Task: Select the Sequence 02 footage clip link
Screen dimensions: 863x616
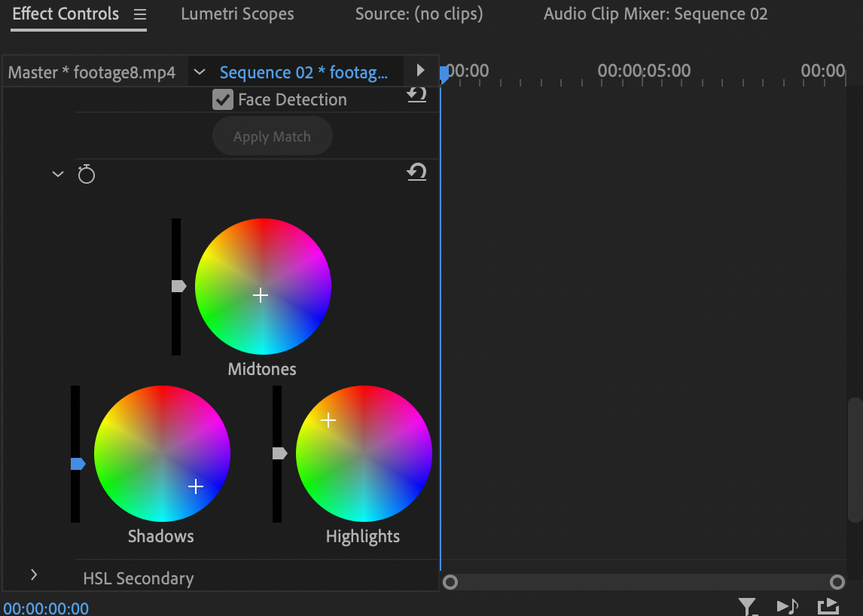Action: pyautogui.click(x=303, y=73)
